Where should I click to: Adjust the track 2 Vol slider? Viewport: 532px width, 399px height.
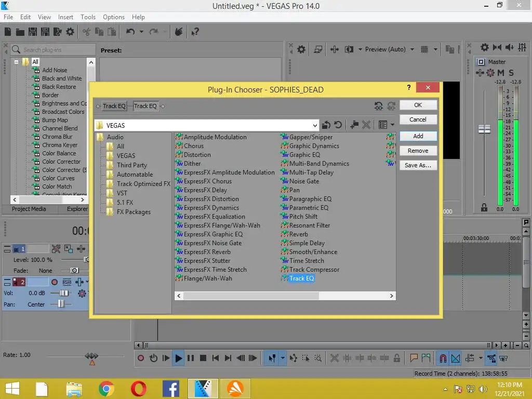coord(63,293)
